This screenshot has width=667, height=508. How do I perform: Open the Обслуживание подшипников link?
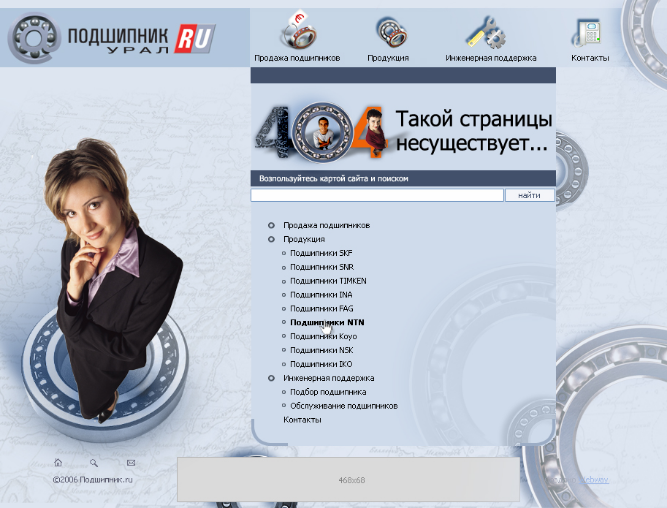344,406
